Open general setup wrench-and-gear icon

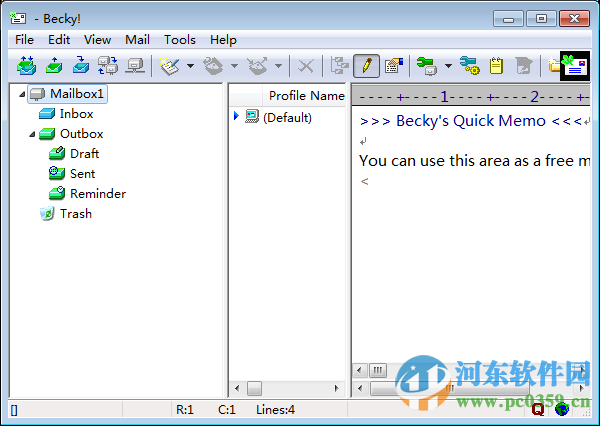point(470,65)
